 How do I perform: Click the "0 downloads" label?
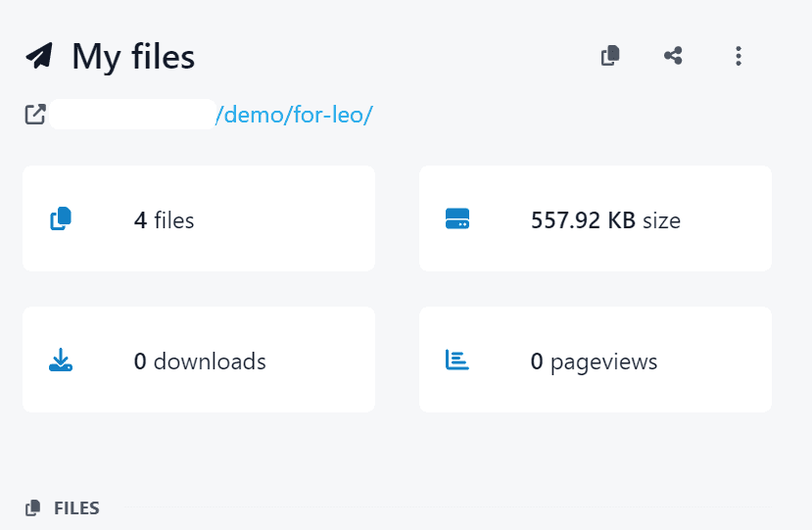point(200,361)
